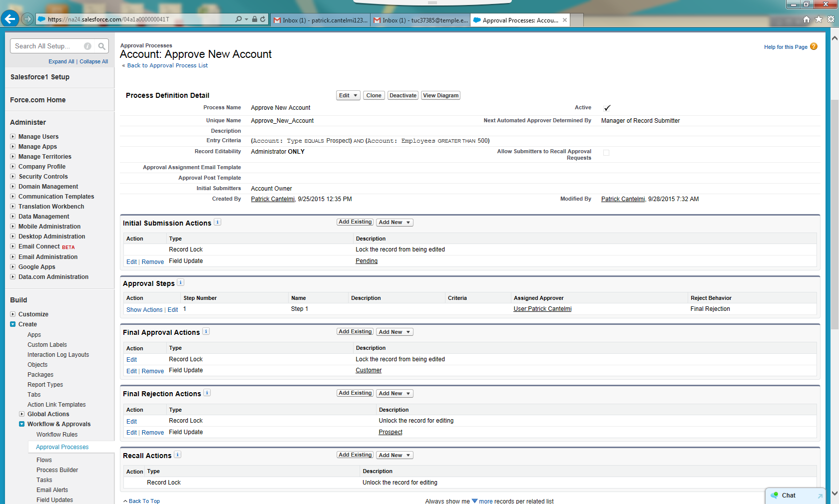This screenshot has width=839, height=504.
Task: Expand the Manage Users section in sidebar
Action: [13, 136]
